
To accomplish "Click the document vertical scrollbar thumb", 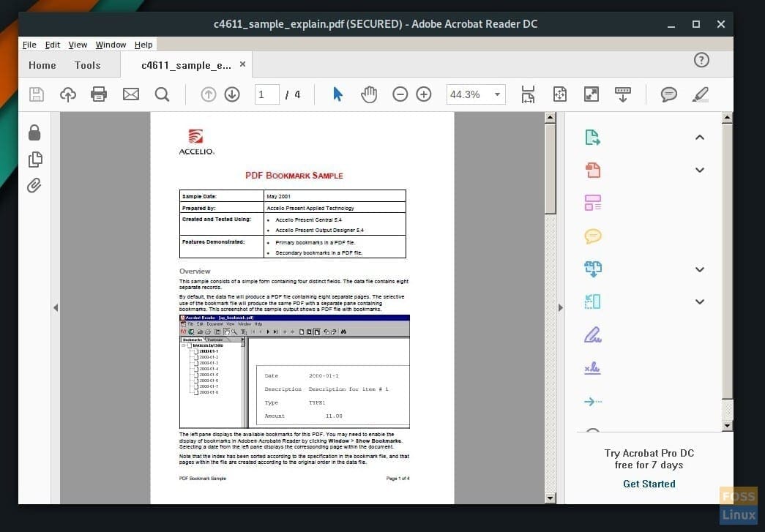I will [550, 169].
